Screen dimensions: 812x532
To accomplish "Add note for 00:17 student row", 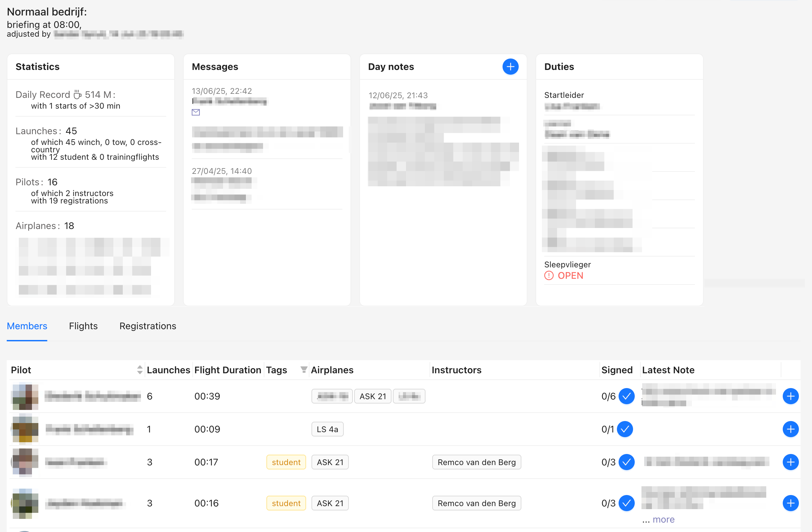I will pos(790,462).
